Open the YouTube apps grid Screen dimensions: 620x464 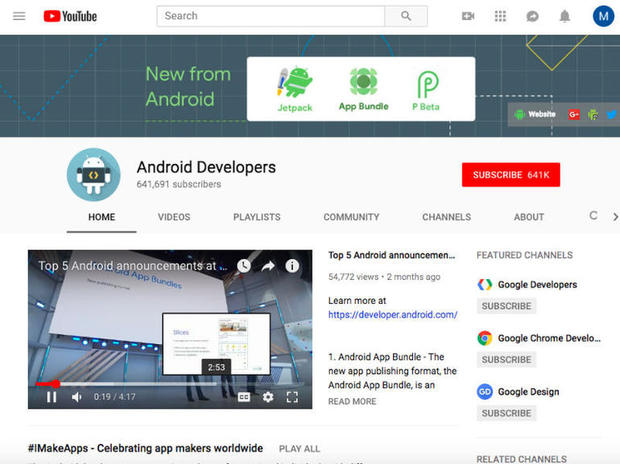click(x=500, y=16)
